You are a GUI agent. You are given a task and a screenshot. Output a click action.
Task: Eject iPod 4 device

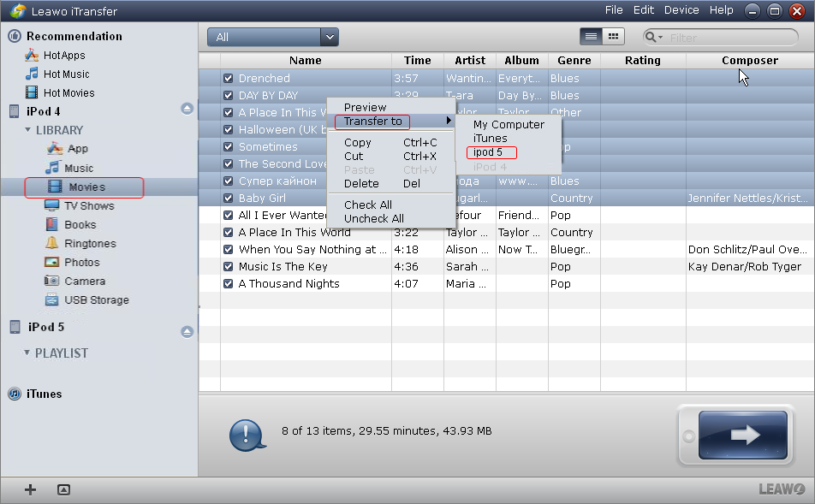pyautogui.click(x=187, y=109)
